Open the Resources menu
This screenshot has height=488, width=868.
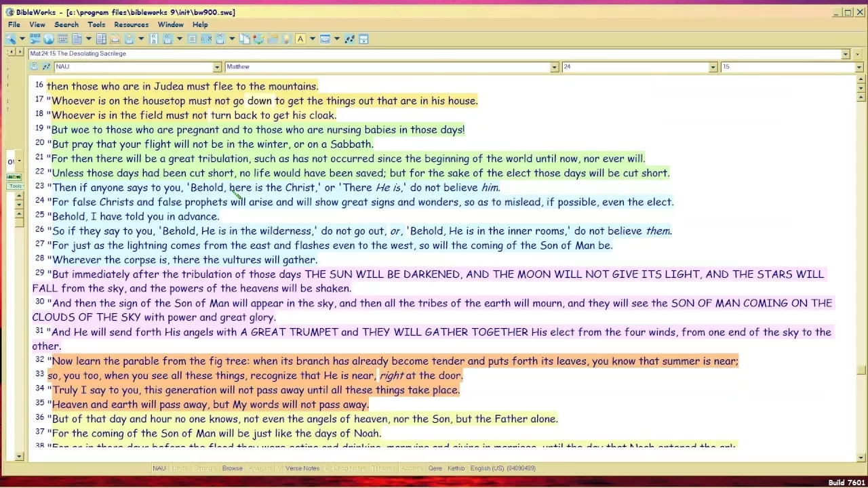tap(131, 25)
